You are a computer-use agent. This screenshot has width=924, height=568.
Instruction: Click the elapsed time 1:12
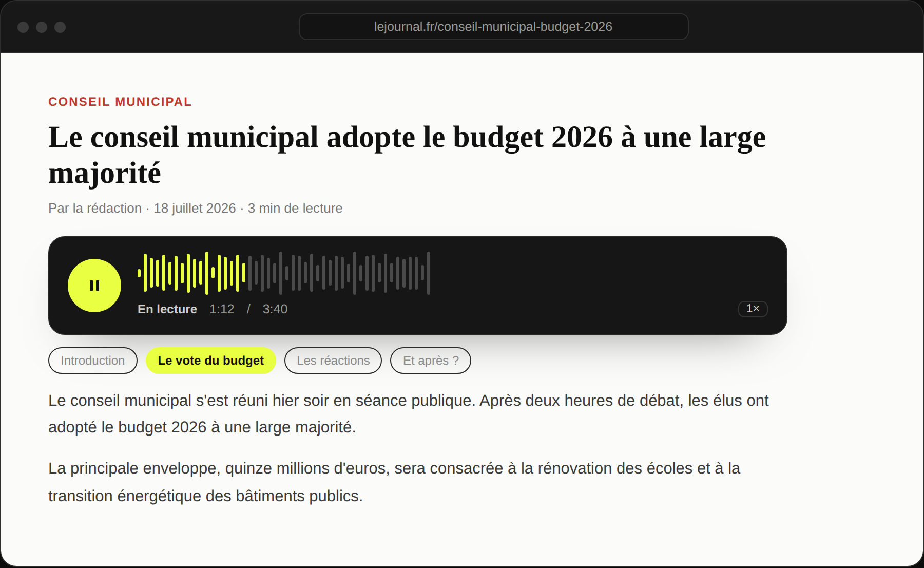222,309
